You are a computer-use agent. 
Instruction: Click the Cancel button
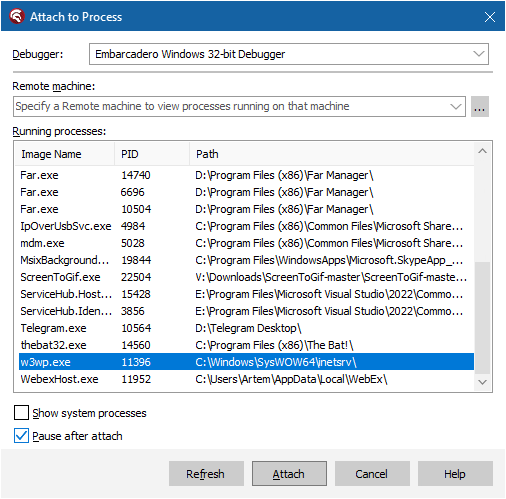(x=372, y=474)
